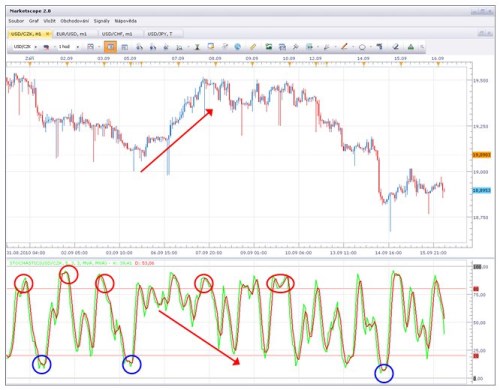500x390 pixels.
Task: Click the eraser tool in toolbar
Action: [x=396, y=47]
